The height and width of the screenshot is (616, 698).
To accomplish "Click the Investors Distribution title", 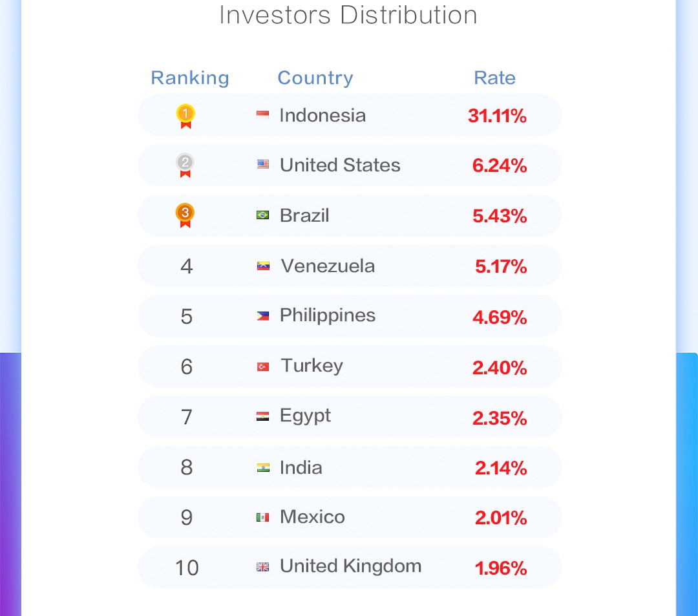I will coord(348,15).
